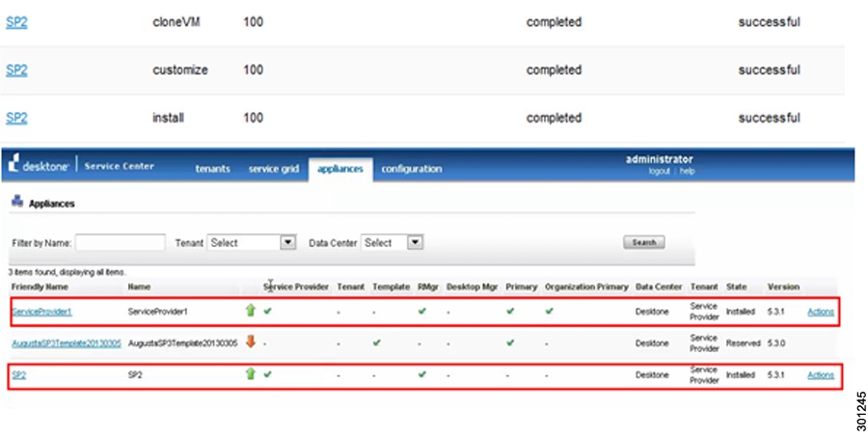The image size is (868, 438).
Task: Open the Tenant Select dropdown
Action: (252, 242)
